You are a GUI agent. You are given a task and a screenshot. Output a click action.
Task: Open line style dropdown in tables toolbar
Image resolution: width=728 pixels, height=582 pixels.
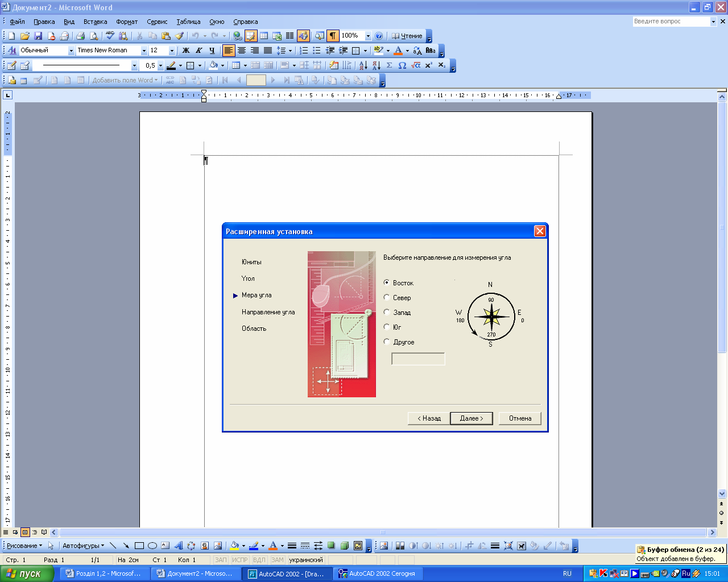coord(134,65)
